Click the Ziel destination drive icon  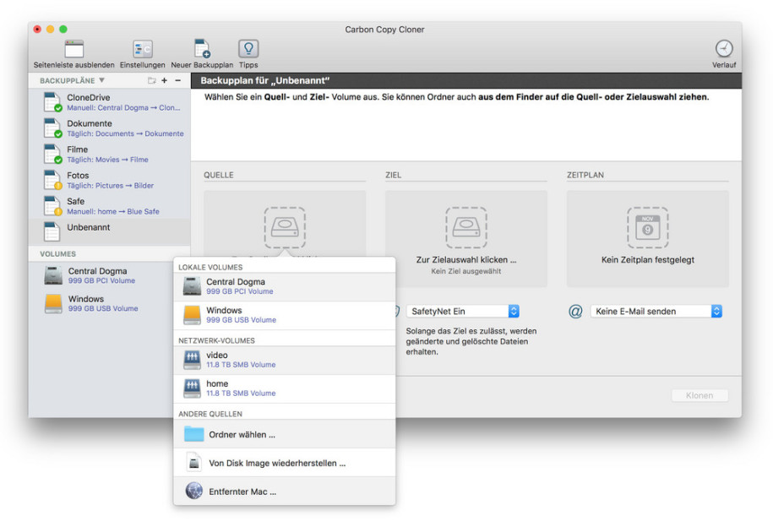click(x=465, y=228)
